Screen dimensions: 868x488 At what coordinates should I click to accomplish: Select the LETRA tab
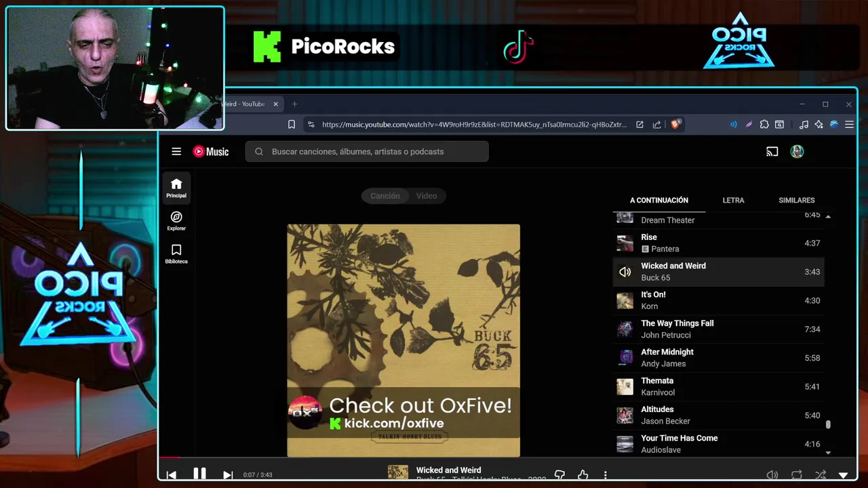[x=733, y=201]
